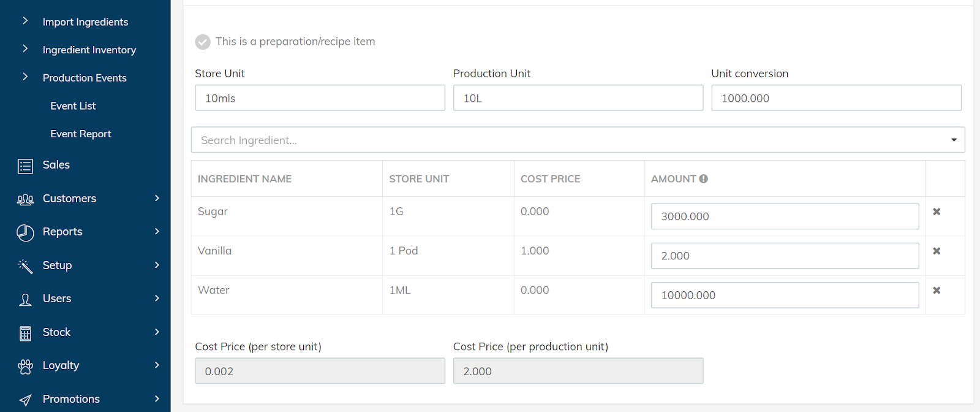Screen dimensions: 980x412
Task: Click the Search Ingredient box
Action: [578, 140]
